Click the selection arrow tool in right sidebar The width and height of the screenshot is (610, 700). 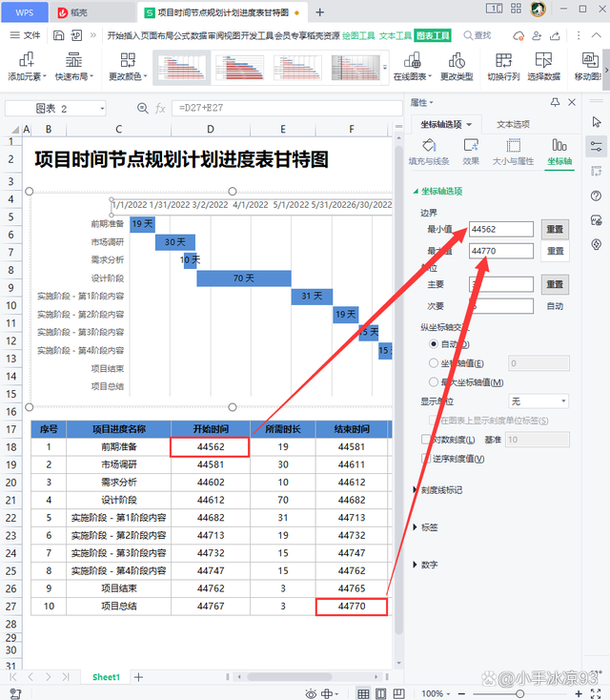pyautogui.click(x=596, y=122)
